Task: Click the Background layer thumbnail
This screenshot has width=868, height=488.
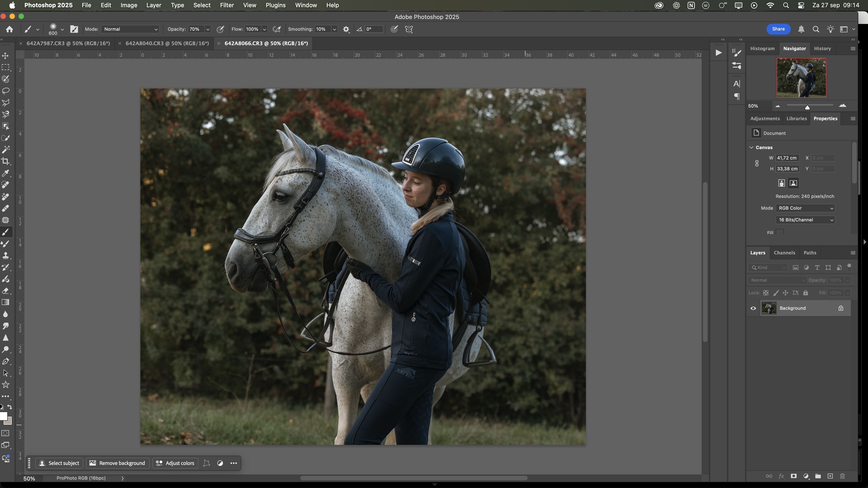Action: pyautogui.click(x=769, y=308)
